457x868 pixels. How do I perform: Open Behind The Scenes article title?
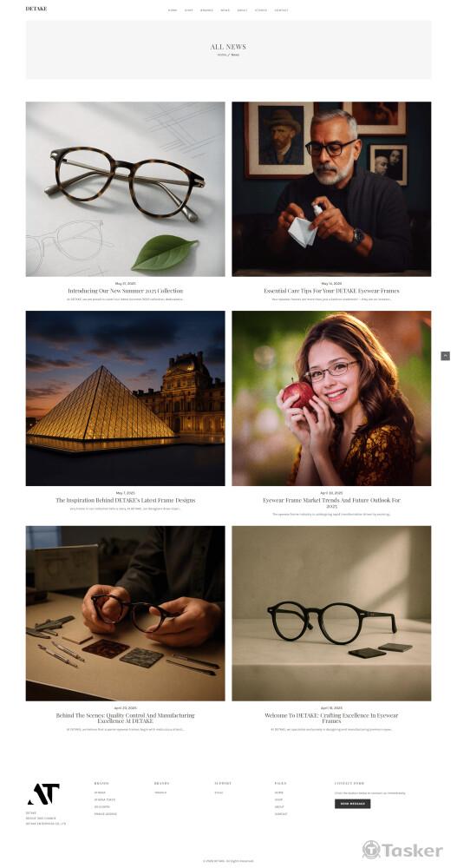coord(125,718)
